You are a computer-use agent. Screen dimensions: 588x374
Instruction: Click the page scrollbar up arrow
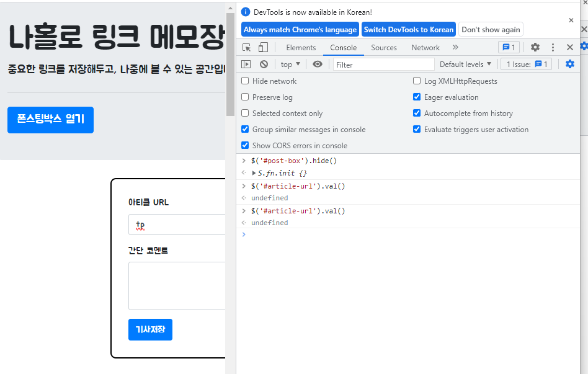coord(230,8)
